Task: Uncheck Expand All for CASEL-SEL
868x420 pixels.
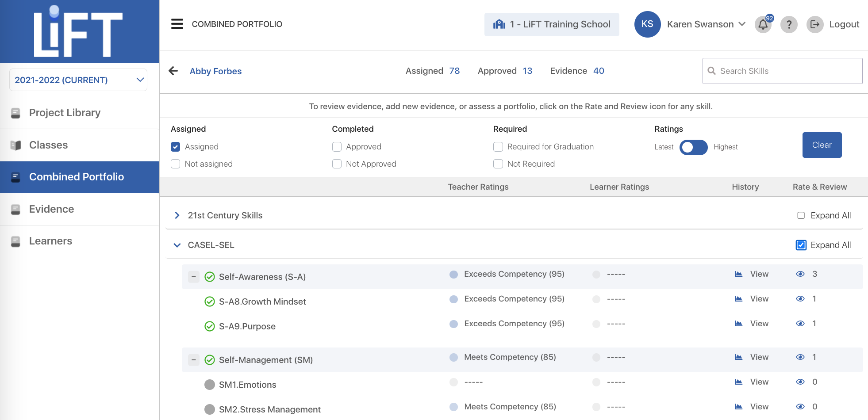Action: 801,245
